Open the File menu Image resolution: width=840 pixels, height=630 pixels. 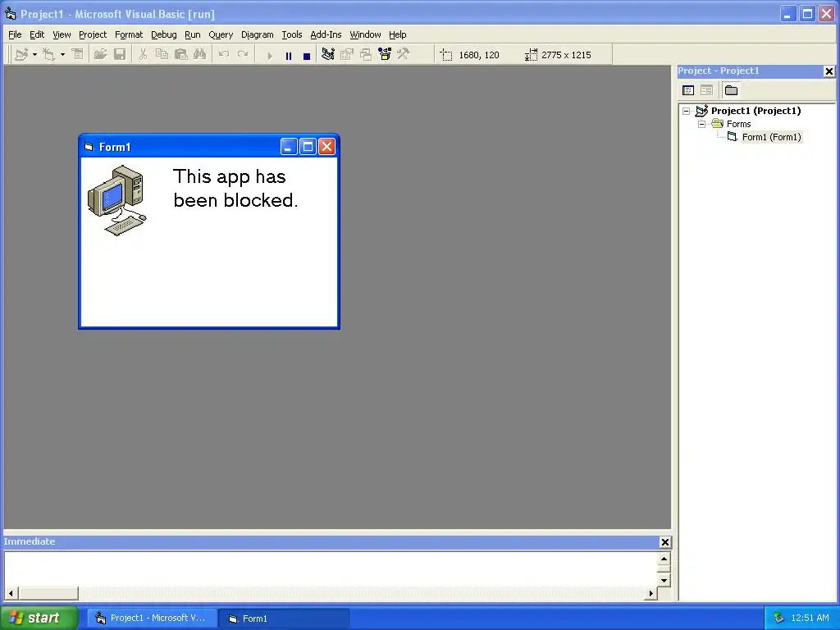click(15, 34)
